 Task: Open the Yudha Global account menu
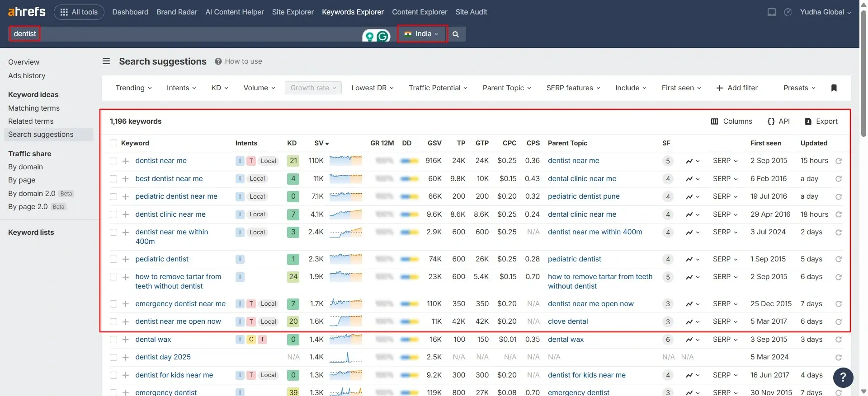coord(825,12)
